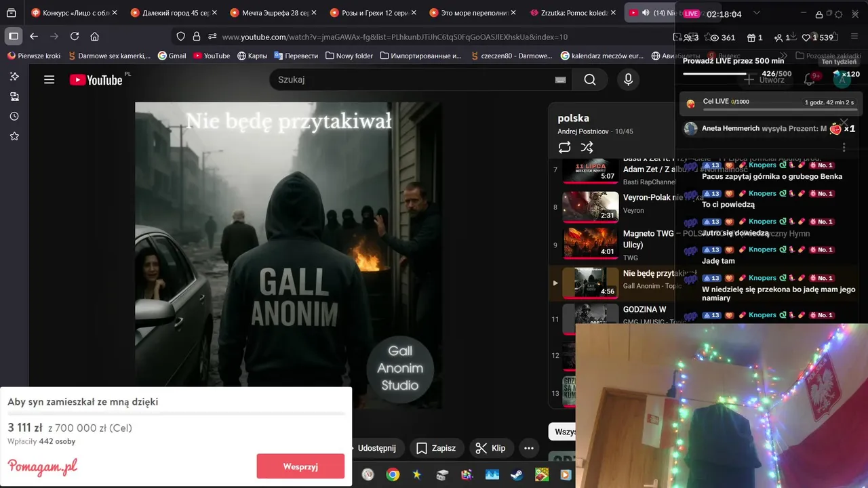
Task: Expand the Nowy folder bookmark folder
Action: click(x=349, y=56)
